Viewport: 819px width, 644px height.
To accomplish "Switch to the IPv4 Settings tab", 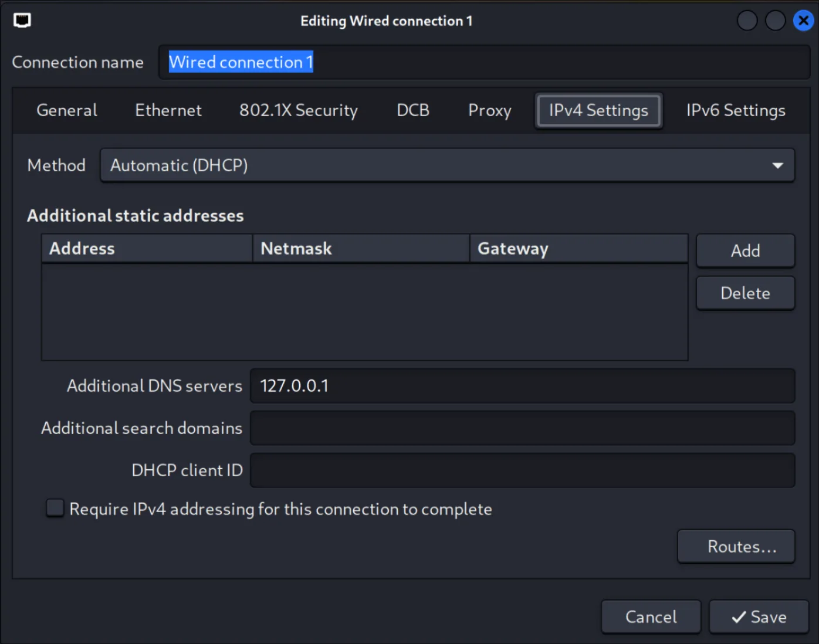I will pos(598,110).
